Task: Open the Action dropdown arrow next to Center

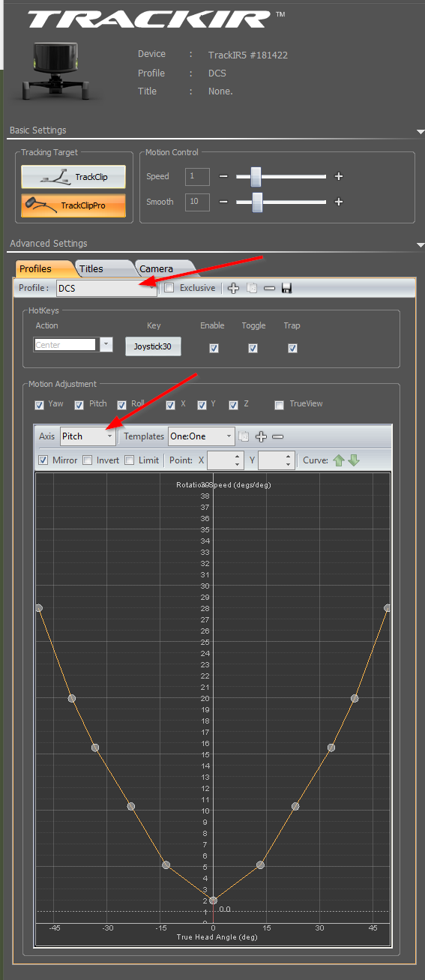Action: pyautogui.click(x=106, y=345)
